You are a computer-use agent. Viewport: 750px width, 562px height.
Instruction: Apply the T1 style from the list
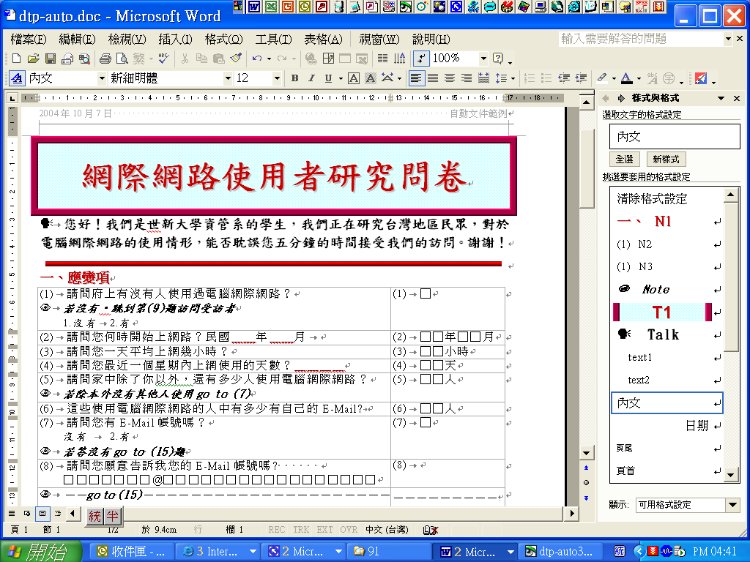coord(668,312)
